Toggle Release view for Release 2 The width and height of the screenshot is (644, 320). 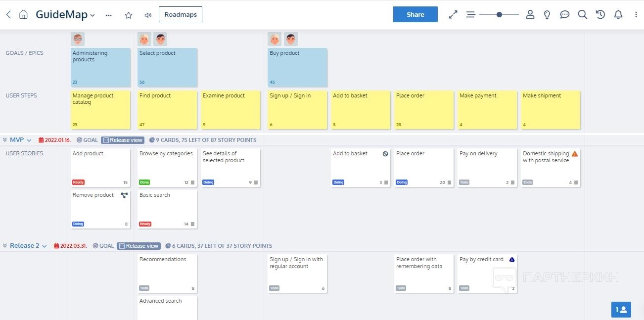click(x=139, y=246)
